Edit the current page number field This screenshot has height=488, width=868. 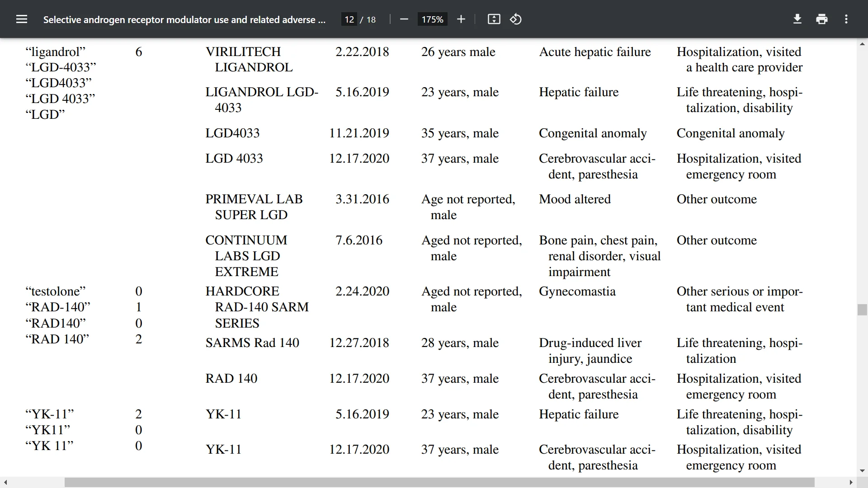(x=349, y=19)
